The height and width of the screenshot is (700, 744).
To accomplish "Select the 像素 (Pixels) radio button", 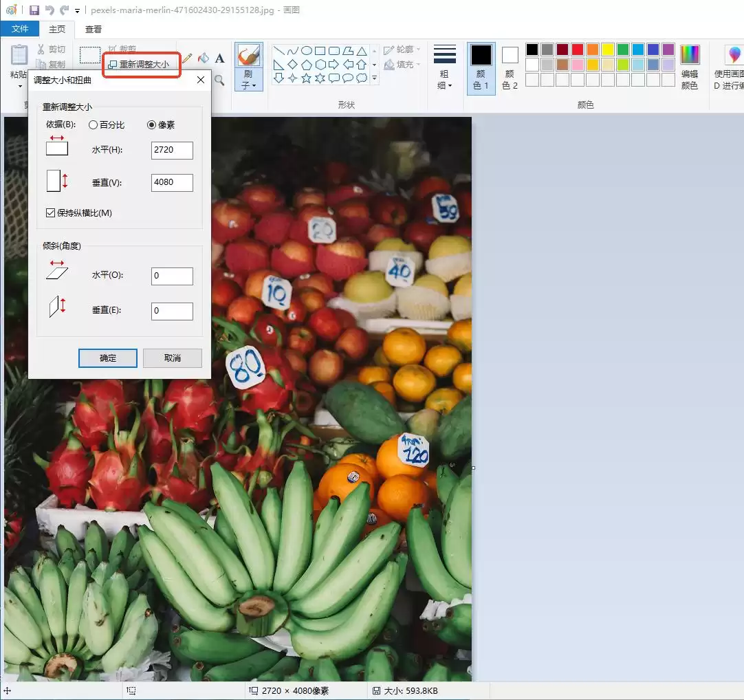I will pyautogui.click(x=152, y=125).
